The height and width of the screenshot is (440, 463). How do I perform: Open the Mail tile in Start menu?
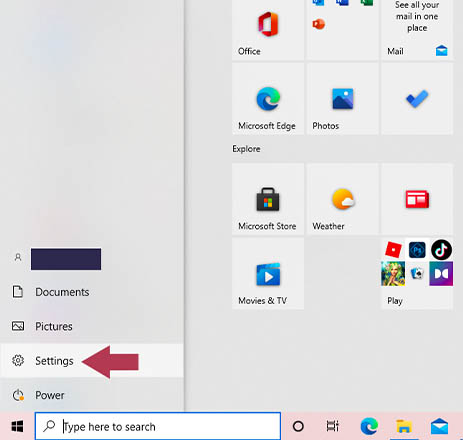417,30
